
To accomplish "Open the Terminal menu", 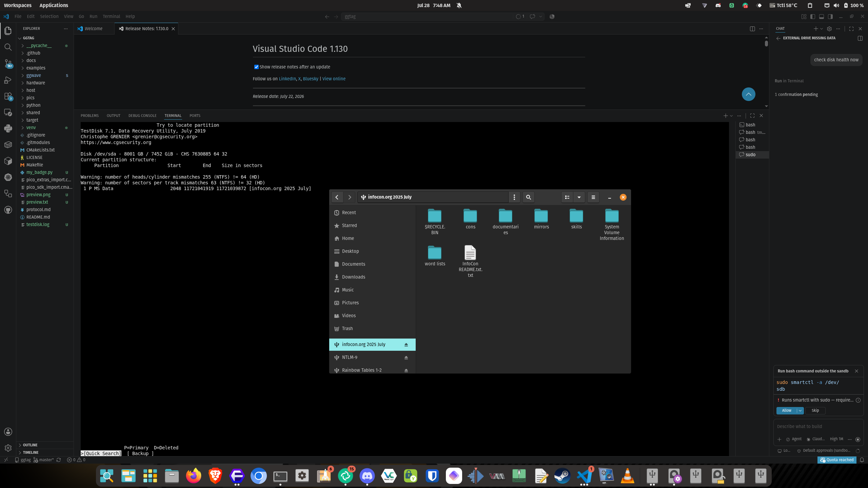I will pos(111,17).
